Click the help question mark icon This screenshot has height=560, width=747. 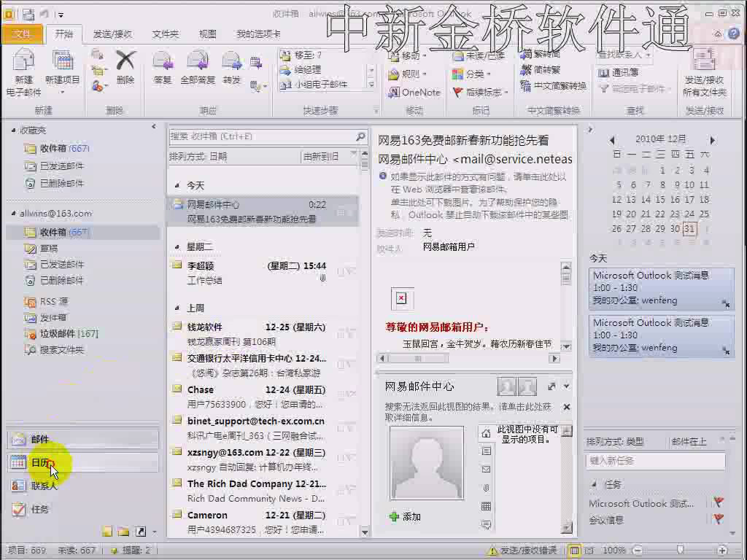coord(734,34)
